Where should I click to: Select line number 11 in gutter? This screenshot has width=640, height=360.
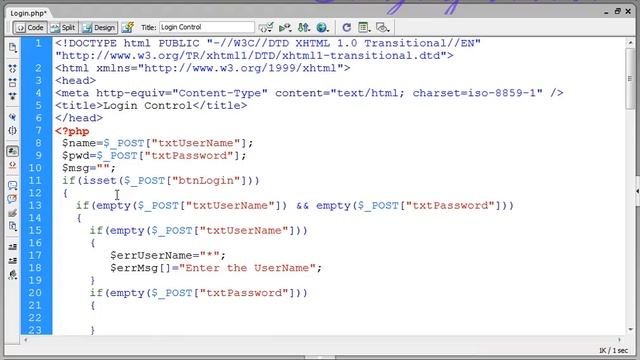coord(35,180)
